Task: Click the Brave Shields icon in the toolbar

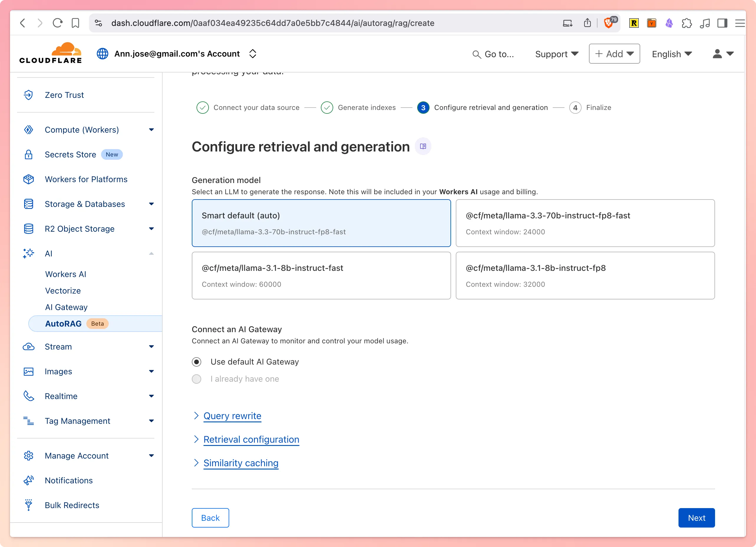Action: click(x=609, y=23)
